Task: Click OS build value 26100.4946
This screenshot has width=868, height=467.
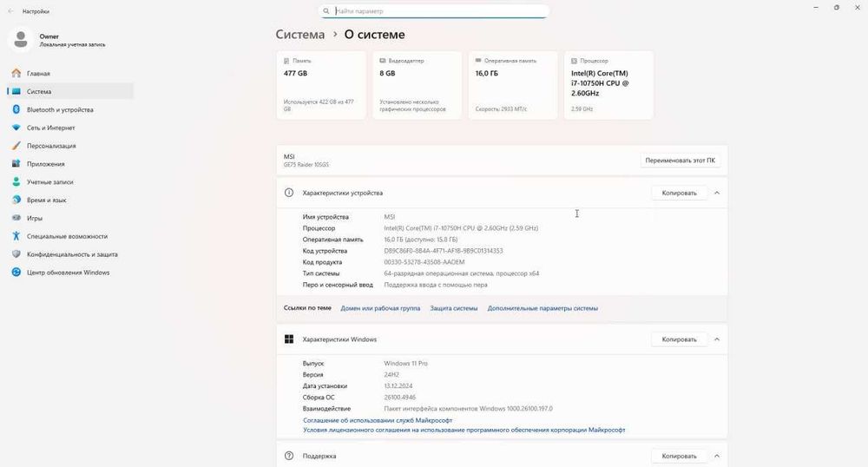Action: pyautogui.click(x=399, y=398)
